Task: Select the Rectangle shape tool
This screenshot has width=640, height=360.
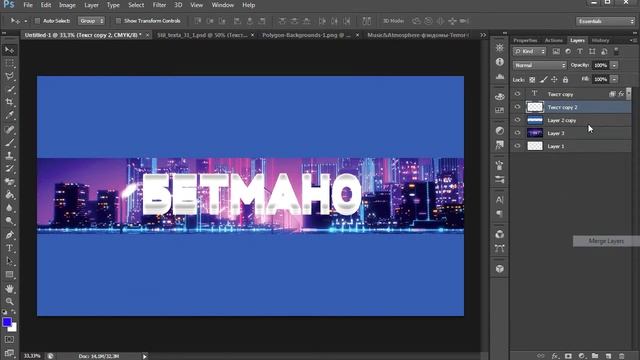Action: click(x=10, y=275)
